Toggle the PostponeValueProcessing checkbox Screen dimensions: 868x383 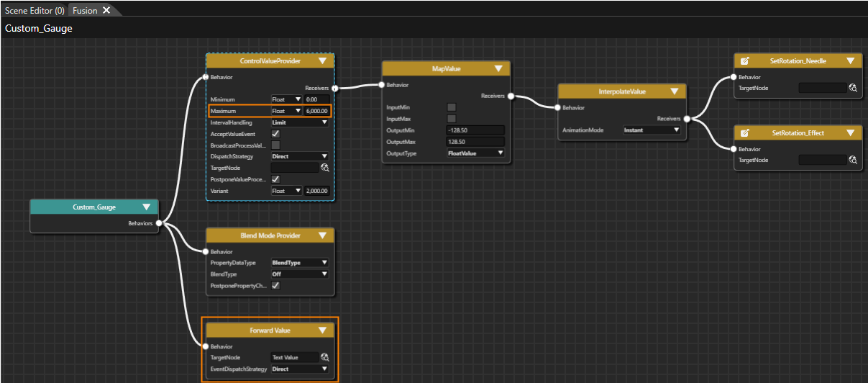[275, 179]
